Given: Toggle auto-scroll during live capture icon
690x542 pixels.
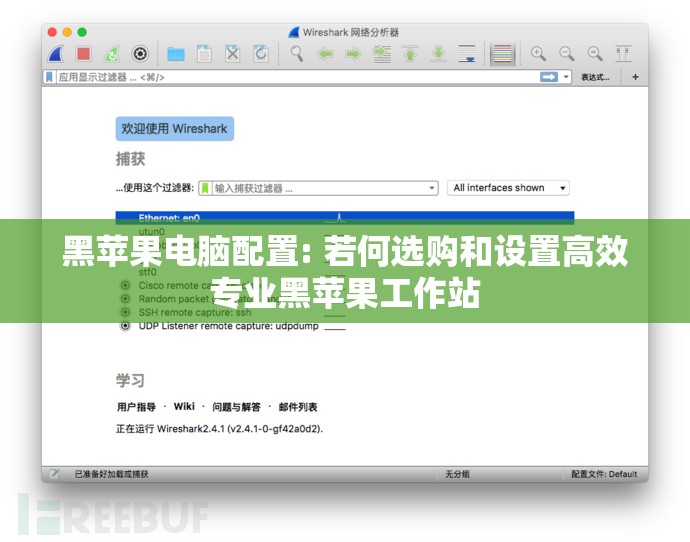Looking at the screenshot, I should (x=467, y=54).
